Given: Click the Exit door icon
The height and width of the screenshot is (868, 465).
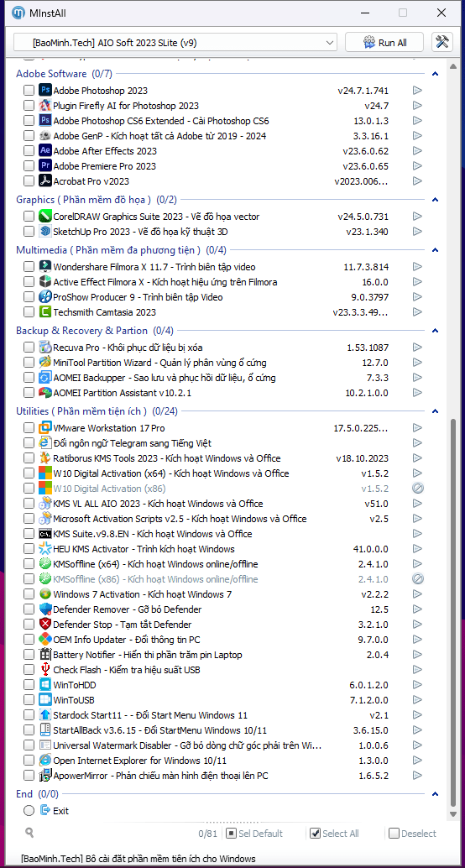Looking at the screenshot, I should [44, 810].
